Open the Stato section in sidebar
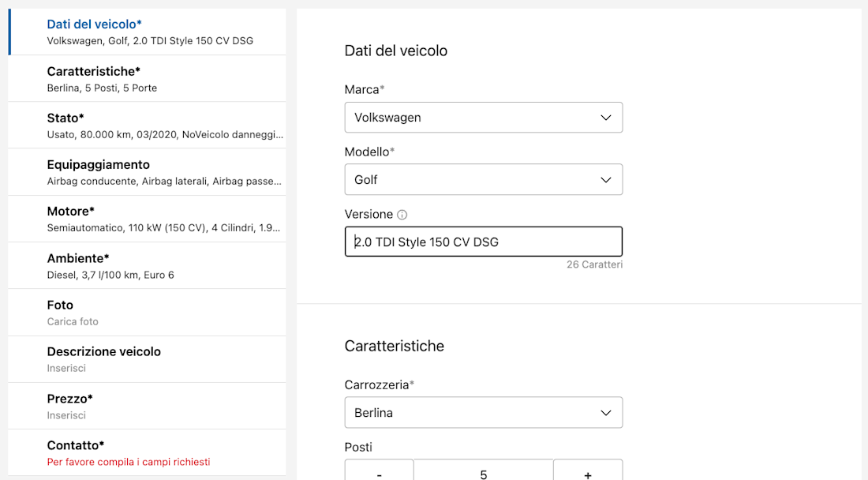 click(148, 126)
